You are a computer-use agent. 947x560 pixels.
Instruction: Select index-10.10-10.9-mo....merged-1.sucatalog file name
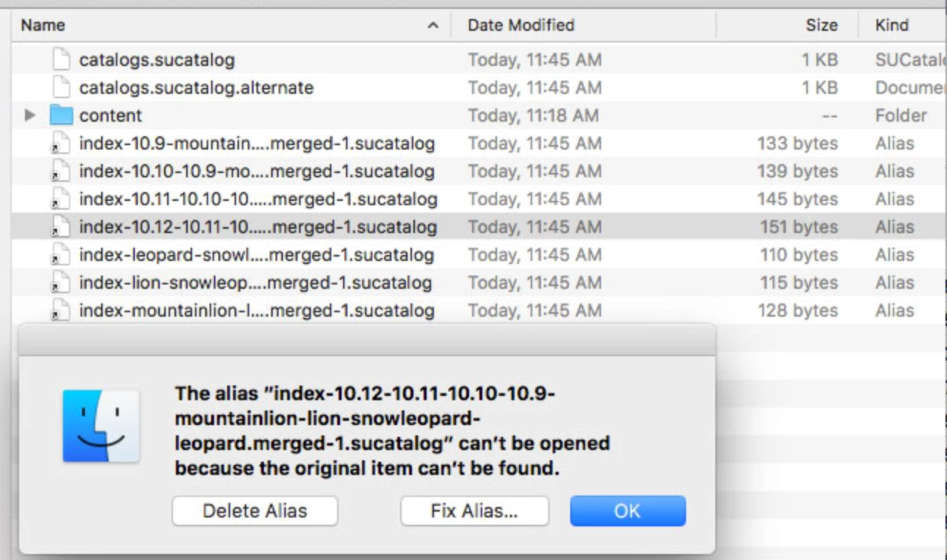pos(257,171)
